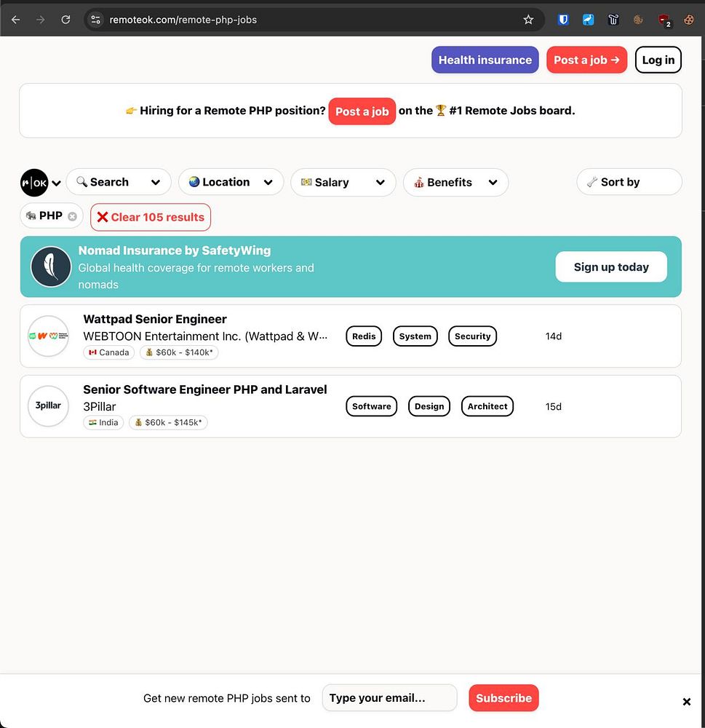705x728 pixels.
Task: Open the red extension with badge 2
Action: tap(664, 20)
